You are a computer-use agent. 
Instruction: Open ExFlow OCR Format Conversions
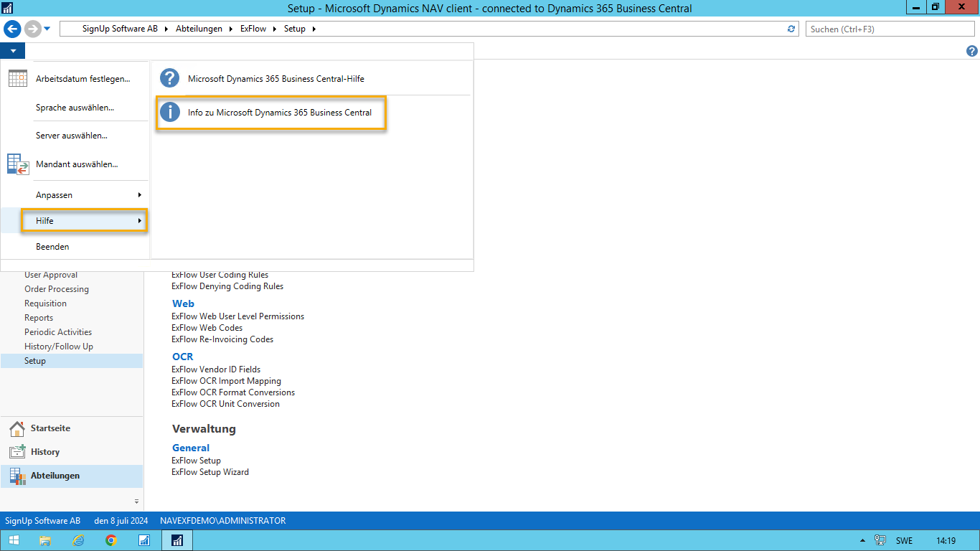point(233,392)
